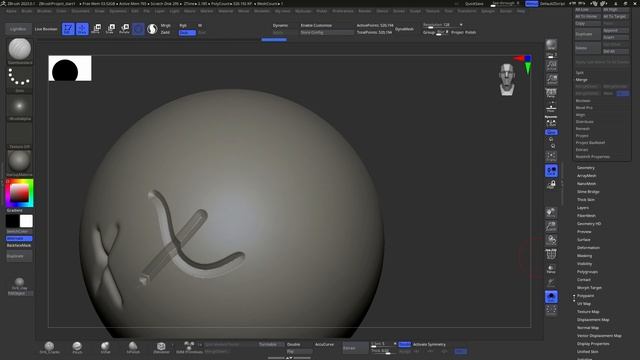Image resolution: width=640 pixels, height=360 pixels.
Task: Expand the Deformation subpalette
Action: (588, 248)
